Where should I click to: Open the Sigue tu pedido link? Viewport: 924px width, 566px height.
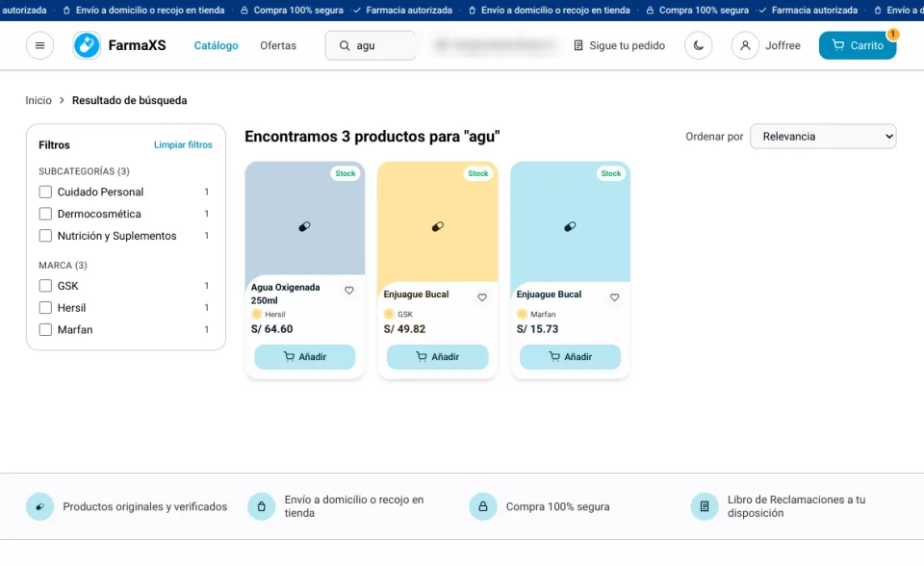(619, 45)
